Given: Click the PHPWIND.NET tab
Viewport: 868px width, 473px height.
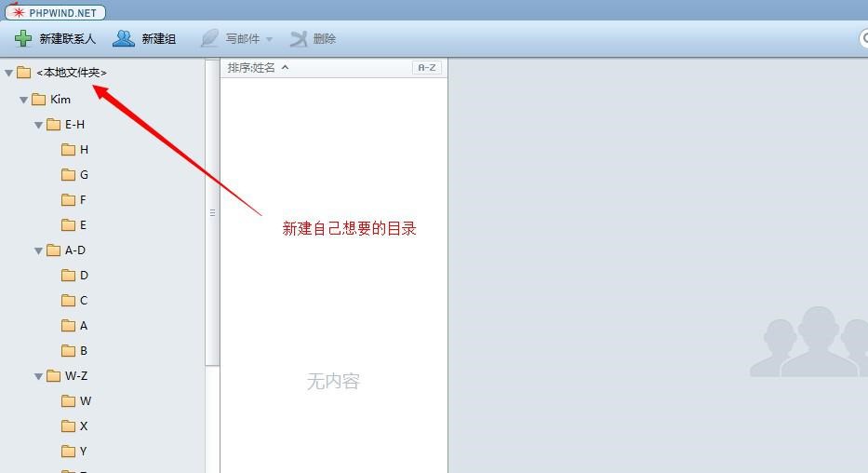Looking at the screenshot, I should pos(56,13).
